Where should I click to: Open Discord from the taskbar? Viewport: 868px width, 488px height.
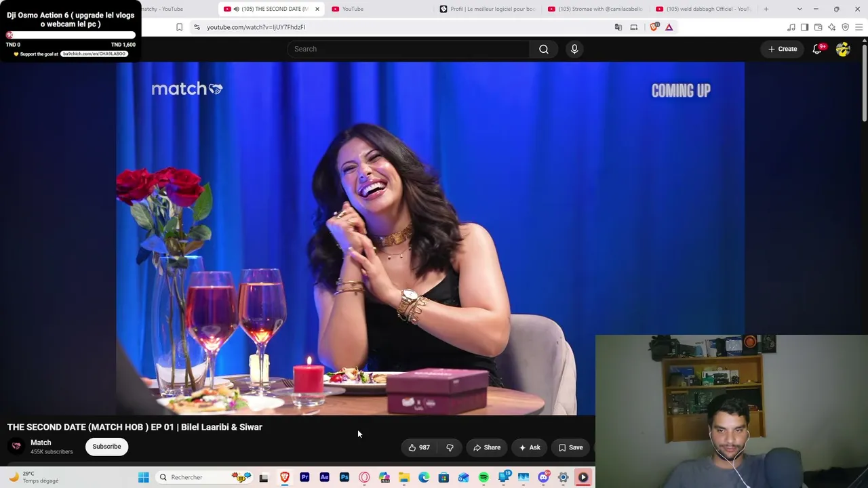point(543,477)
